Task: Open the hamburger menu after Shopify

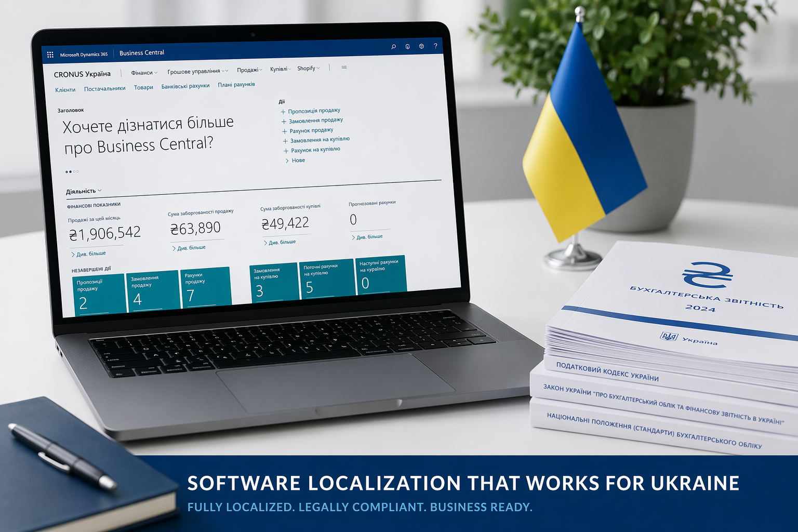Action: pos(344,67)
